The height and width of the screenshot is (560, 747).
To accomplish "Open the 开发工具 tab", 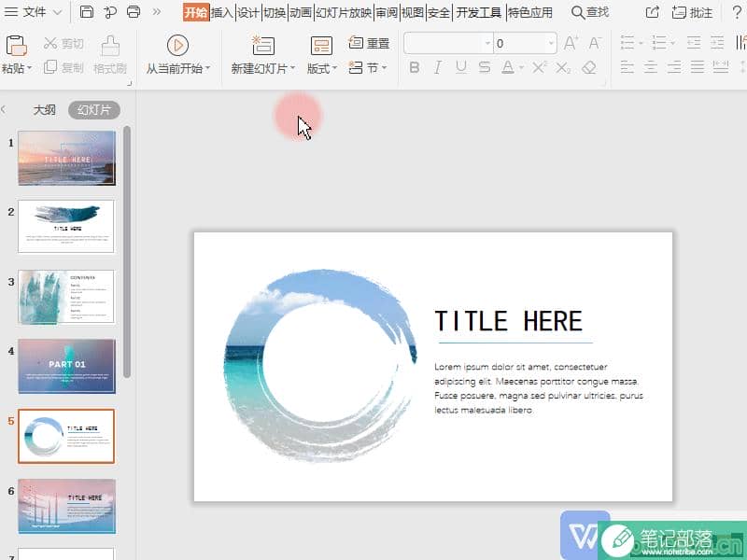I will click(x=479, y=12).
